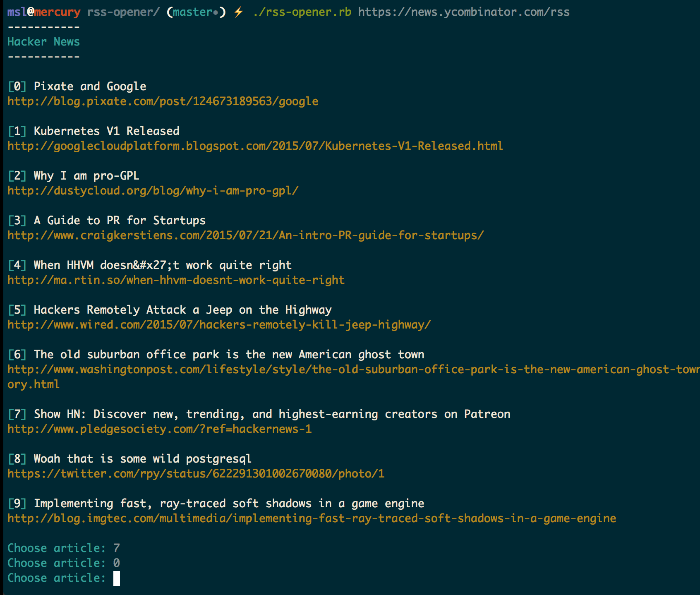Click the '[2]' article index
Image resolution: width=700 pixels, height=595 pixels.
pyautogui.click(x=17, y=176)
